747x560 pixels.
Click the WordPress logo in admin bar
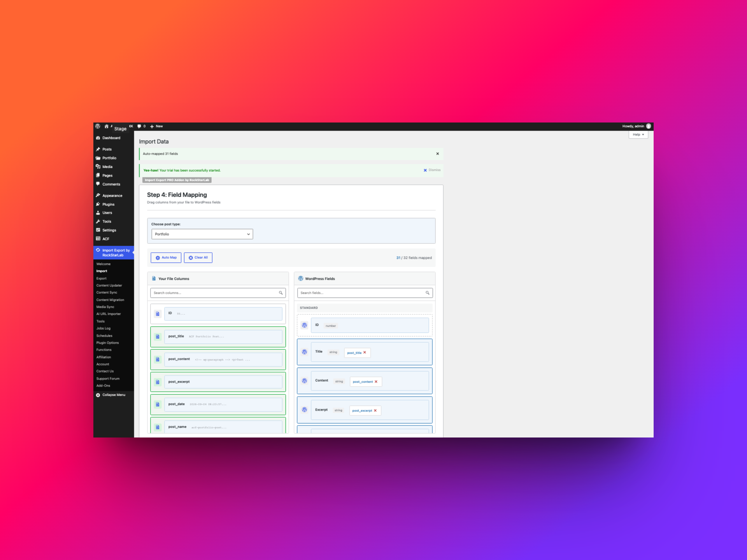pyautogui.click(x=98, y=126)
